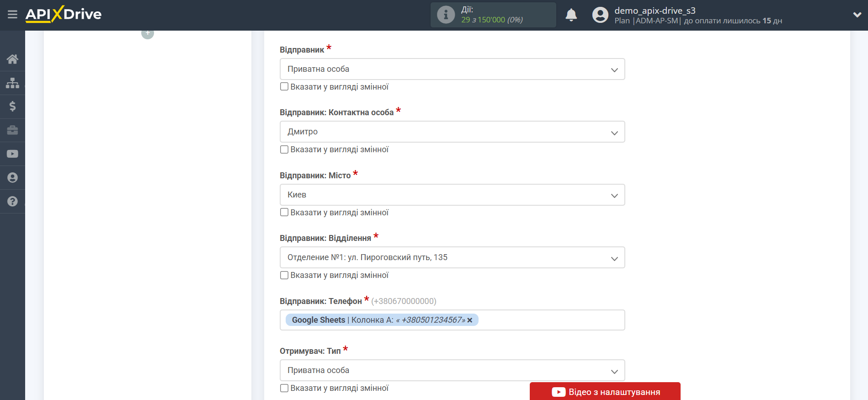The height and width of the screenshot is (400, 868).
Task: Open the Відправник dropdown
Action: tap(452, 69)
